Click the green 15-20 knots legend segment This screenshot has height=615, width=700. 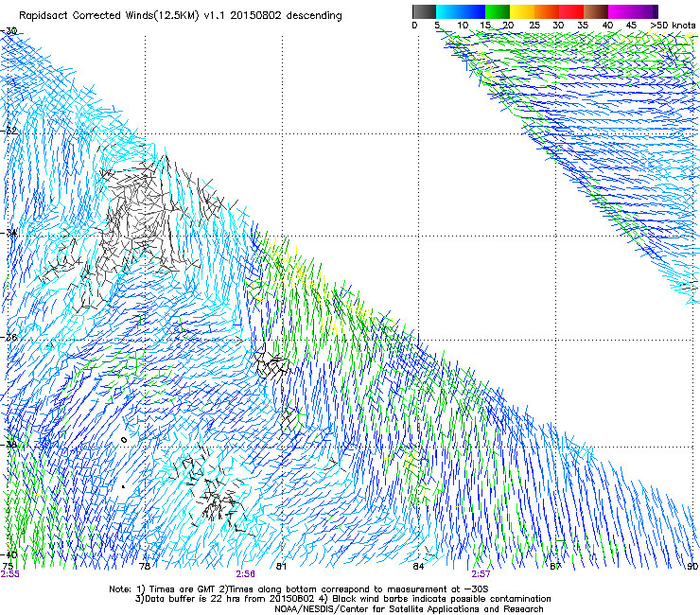pyautogui.click(x=498, y=11)
